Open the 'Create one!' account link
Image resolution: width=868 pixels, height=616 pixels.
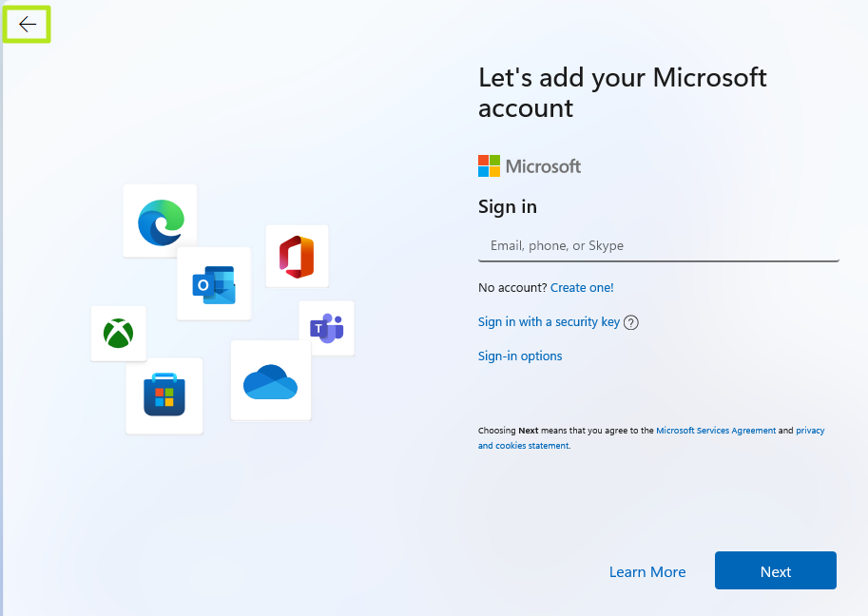point(582,287)
